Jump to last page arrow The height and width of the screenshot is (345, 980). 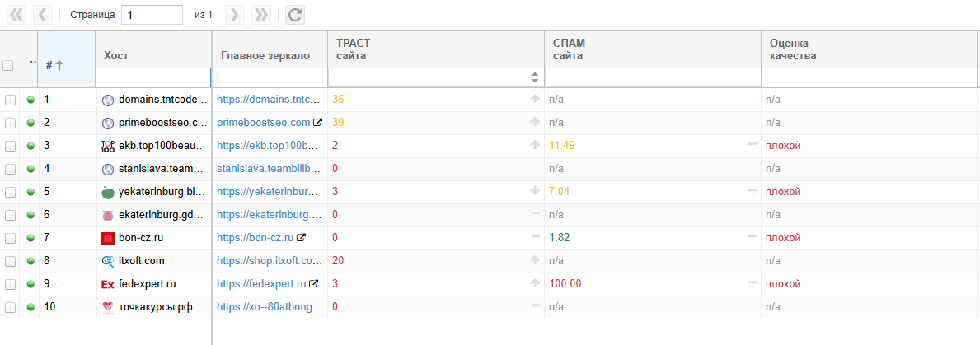click(x=260, y=15)
